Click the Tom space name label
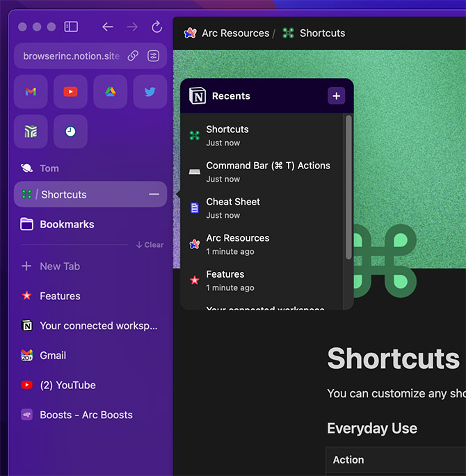Screen dimensions: 466x476 coord(49,168)
